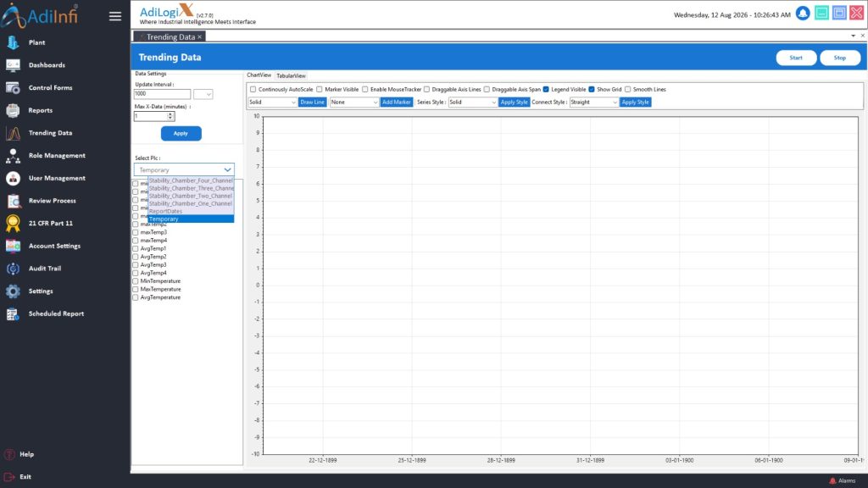Click the Help icon in the sidebar

(x=9, y=454)
